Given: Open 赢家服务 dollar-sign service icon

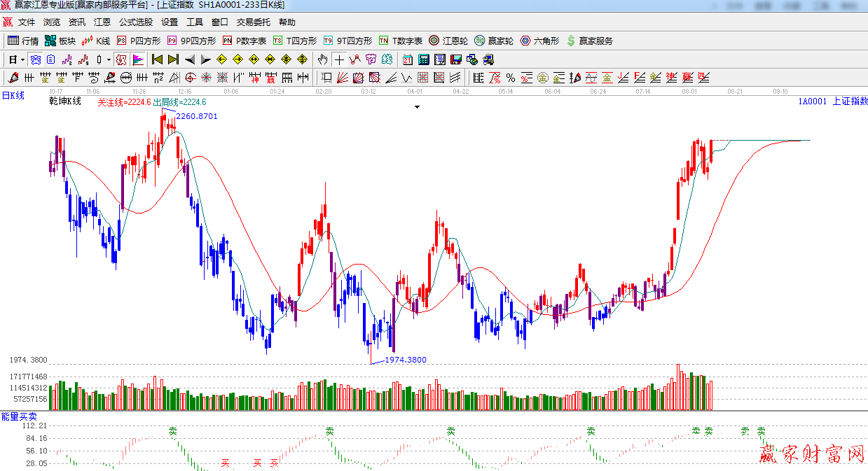Looking at the screenshot, I should point(589,41).
